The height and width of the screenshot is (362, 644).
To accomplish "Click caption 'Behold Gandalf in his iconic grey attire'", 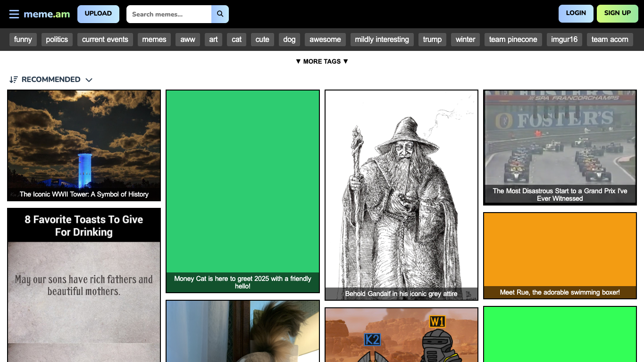I will (x=401, y=294).
